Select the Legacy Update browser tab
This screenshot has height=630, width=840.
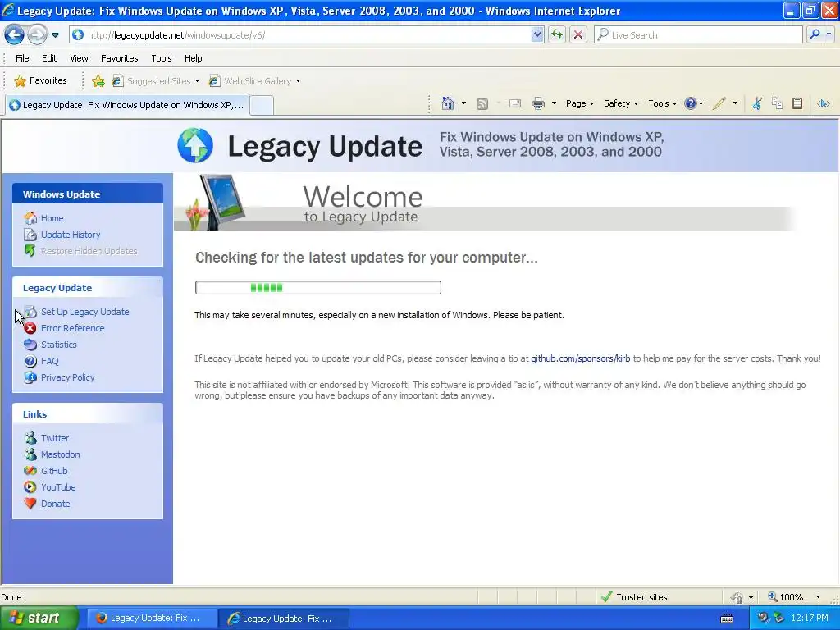click(127, 105)
